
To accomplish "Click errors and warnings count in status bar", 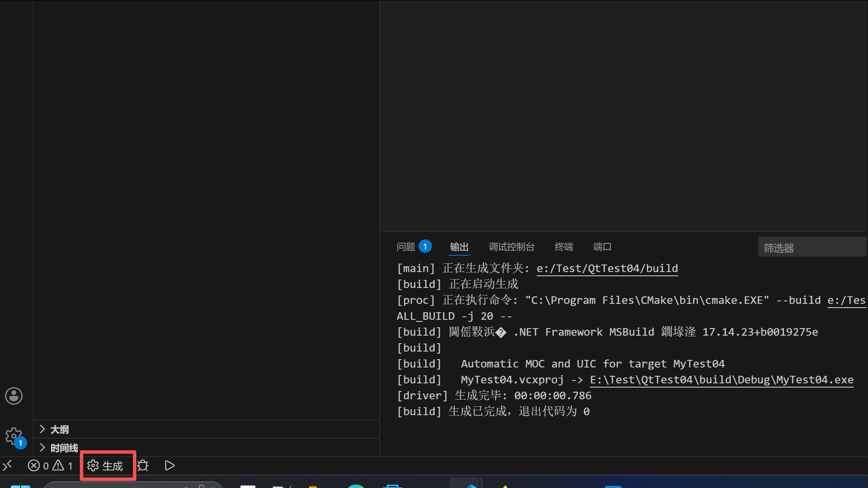I will (x=50, y=466).
